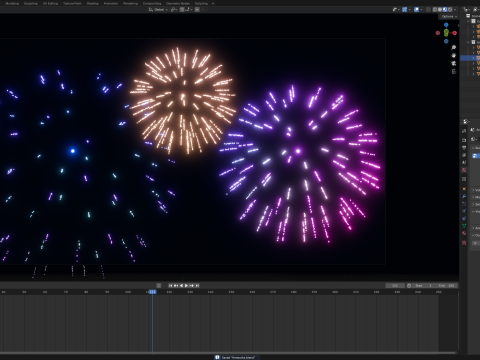Jump to the next keyframe
Screen dimensions: 480x360
pos(192,286)
